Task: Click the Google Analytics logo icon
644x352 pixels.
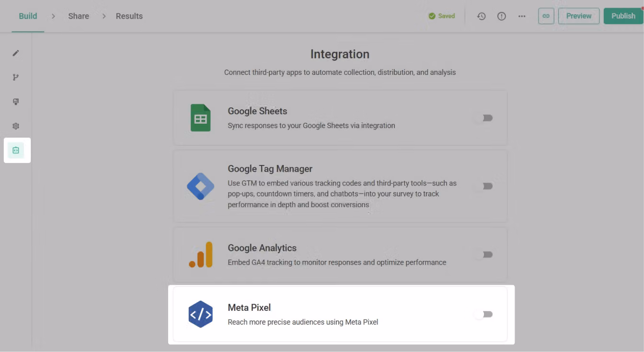Action: [x=201, y=254]
